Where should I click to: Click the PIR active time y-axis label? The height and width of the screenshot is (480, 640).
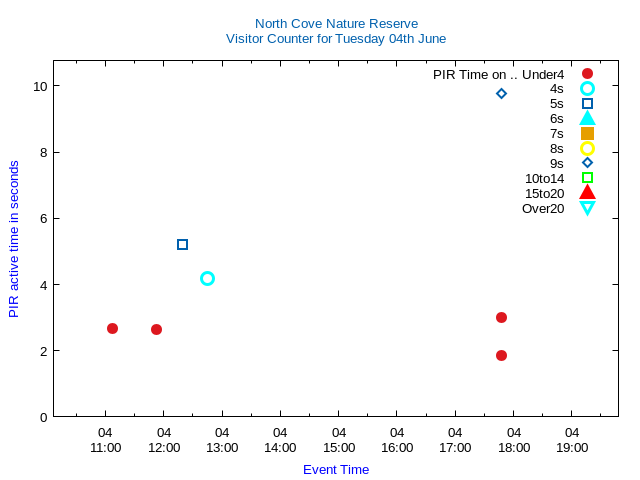14,239
